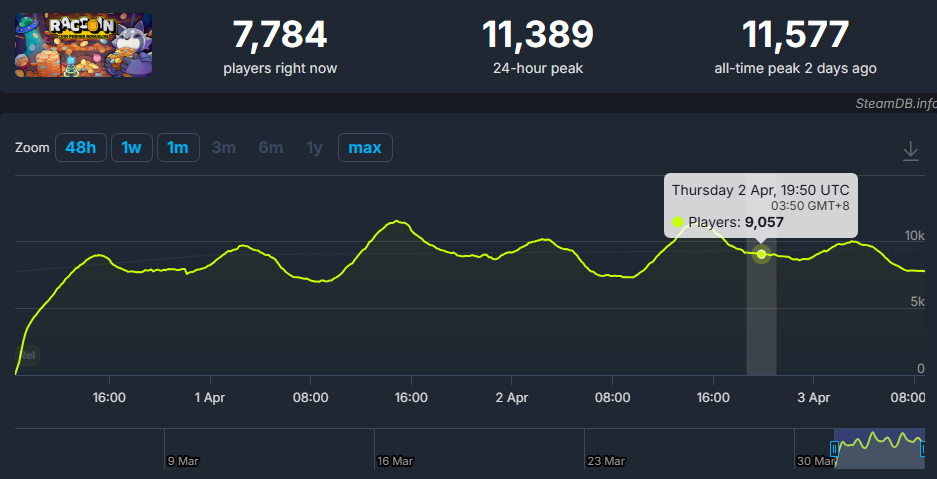The width and height of the screenshot is (937, 479).
Task: Click the 9 Mar mark in navigator
Action: pos(184,461)
